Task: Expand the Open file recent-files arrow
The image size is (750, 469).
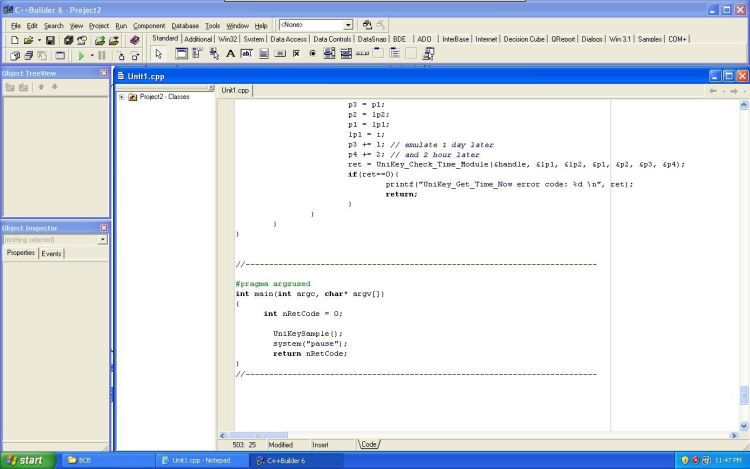Action: (39, 41)
